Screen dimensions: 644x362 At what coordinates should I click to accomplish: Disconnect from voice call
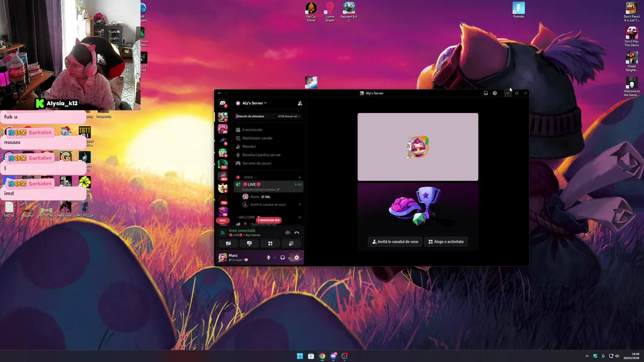click(297, 233)
